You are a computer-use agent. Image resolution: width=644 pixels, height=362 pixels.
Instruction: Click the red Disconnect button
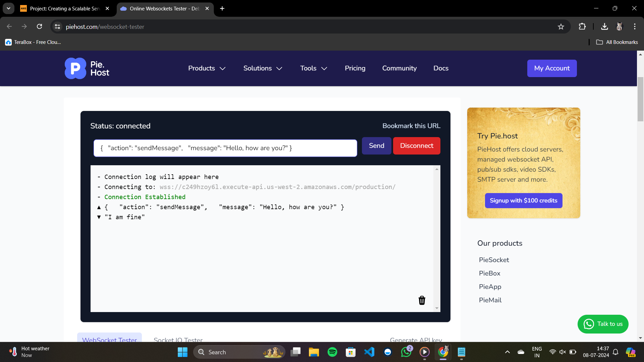coord(417,146)
